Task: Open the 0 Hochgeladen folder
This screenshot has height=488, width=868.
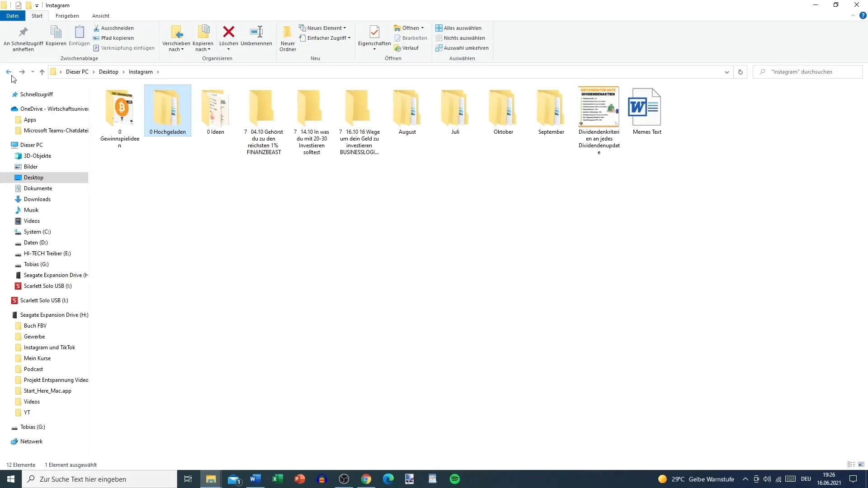Action: 168,110
